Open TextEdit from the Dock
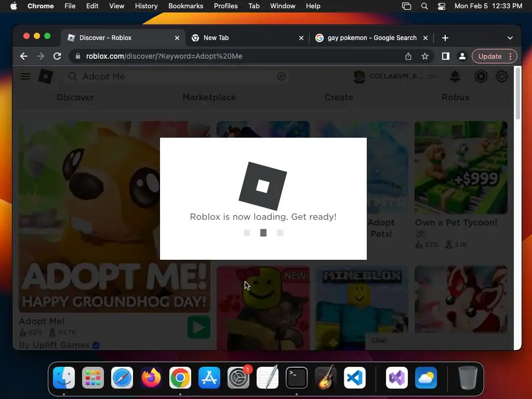 (268, 378)
